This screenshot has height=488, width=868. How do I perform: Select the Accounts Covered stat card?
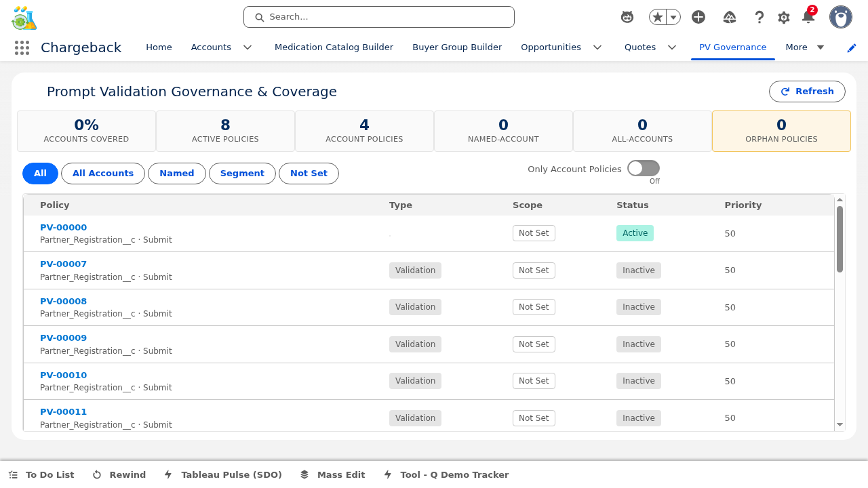click(86, 131)
